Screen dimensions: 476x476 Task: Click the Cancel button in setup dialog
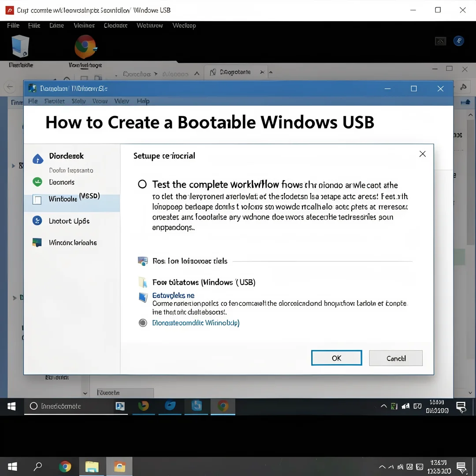tap(395, 358)
